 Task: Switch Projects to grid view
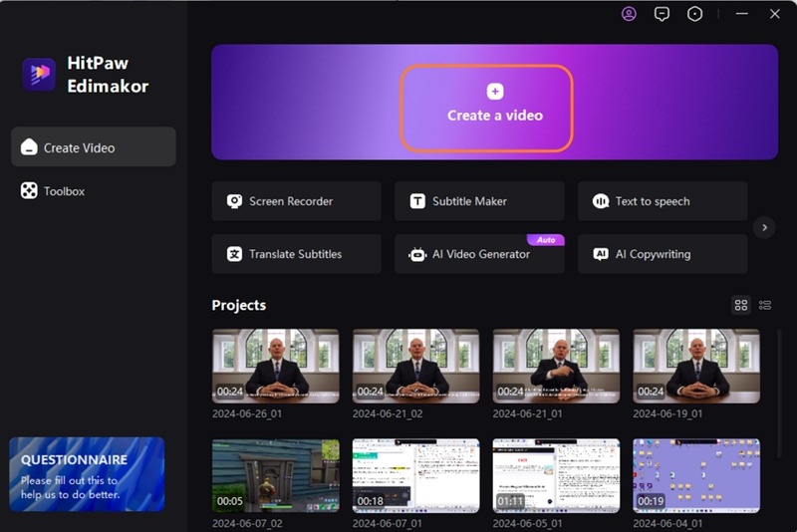tap(741, 305)
